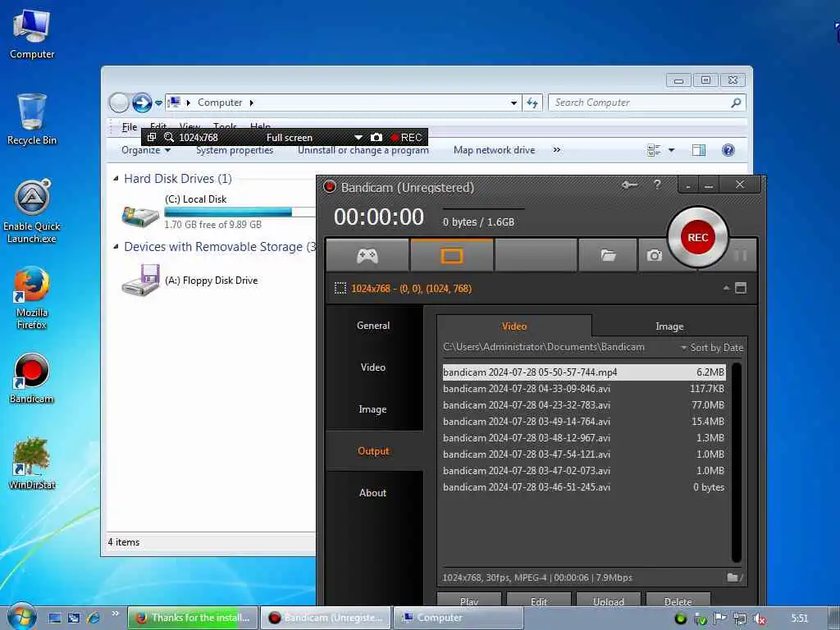Click Delete button in Bandicam

click(678, 600)
